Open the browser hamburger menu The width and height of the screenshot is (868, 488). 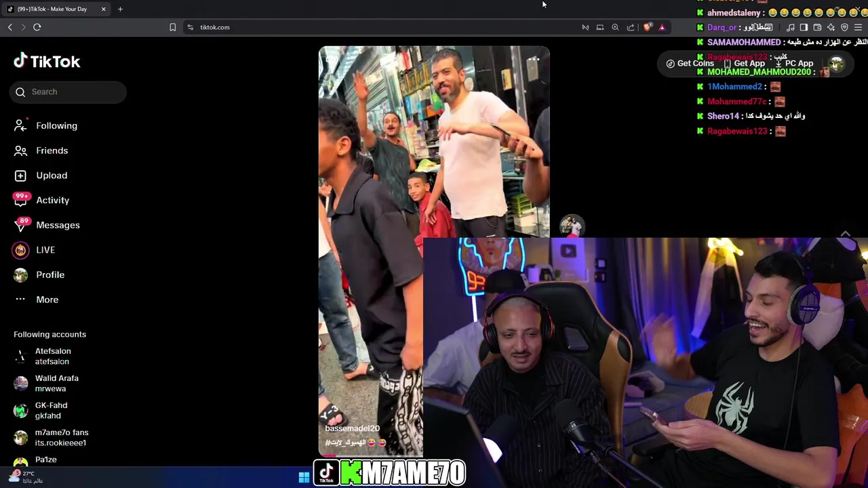coord(858,27)
